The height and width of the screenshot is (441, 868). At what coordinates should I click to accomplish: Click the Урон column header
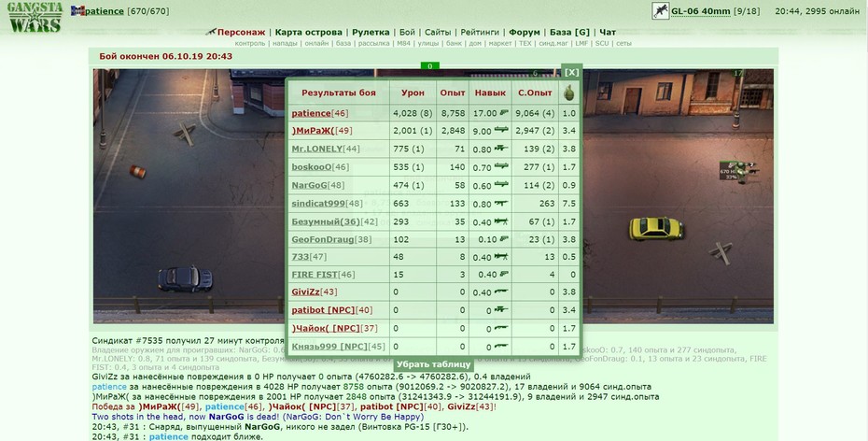pyautogui.click(x=413, y=92)
